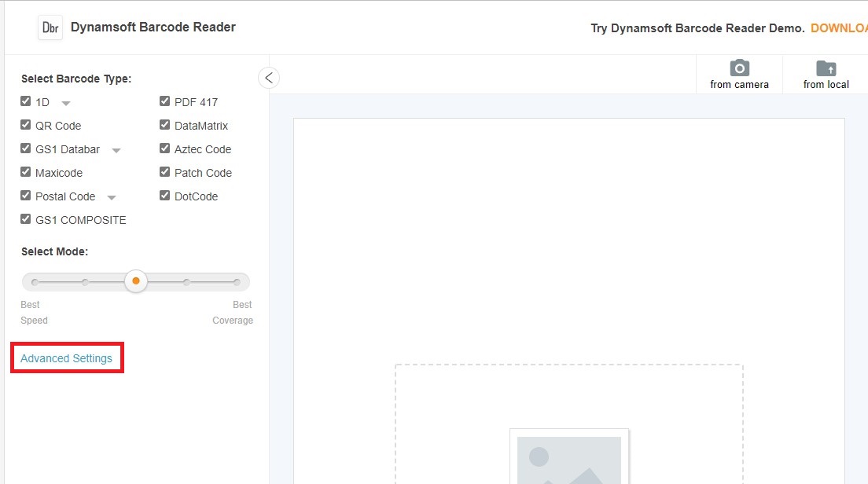Click the upload folder icon

click(826, 68)
